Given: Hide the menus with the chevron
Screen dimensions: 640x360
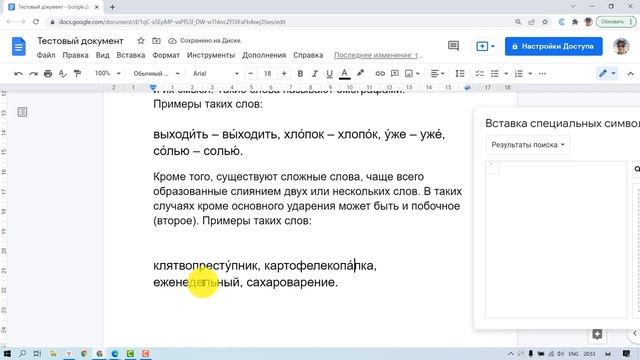Looking at the screenshot, I should point(630,73).
